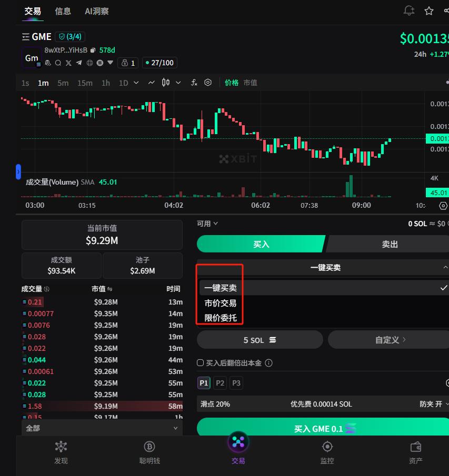Switch to the AI洞察 tab
The image size is (449, 476).
click(97, 11)
